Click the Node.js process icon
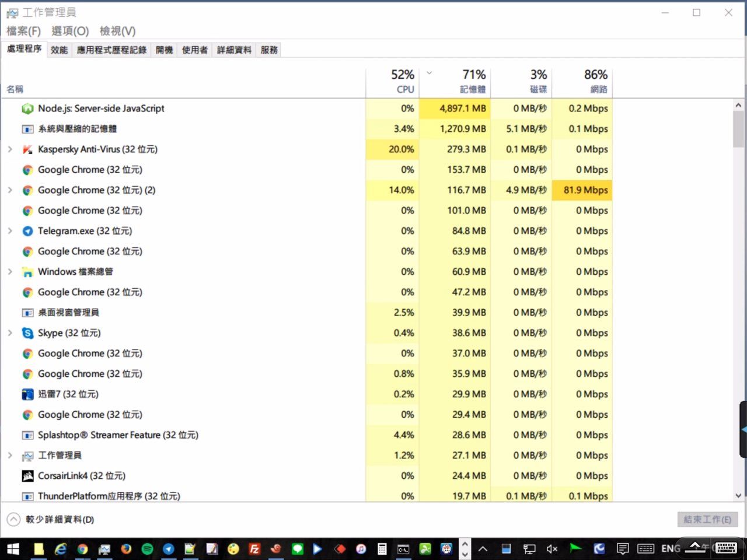The image size is (747, 560). click(x=27, y=108)
